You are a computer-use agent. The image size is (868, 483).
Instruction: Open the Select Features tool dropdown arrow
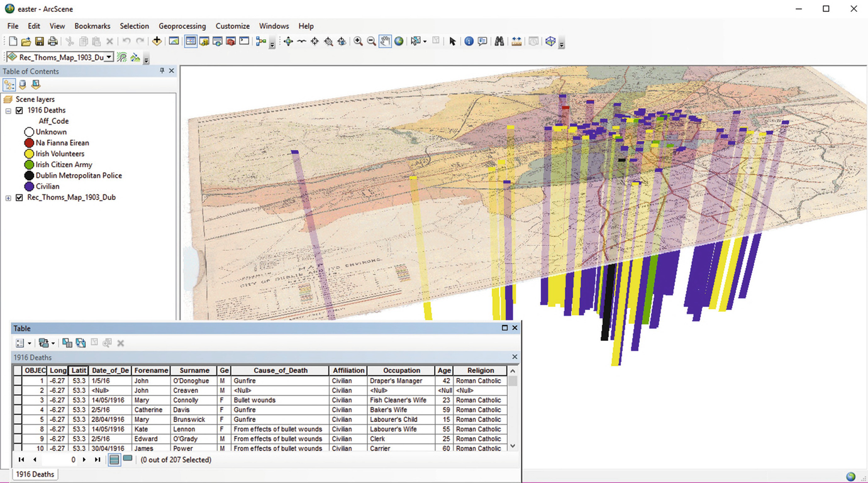[x=425, y=42]
